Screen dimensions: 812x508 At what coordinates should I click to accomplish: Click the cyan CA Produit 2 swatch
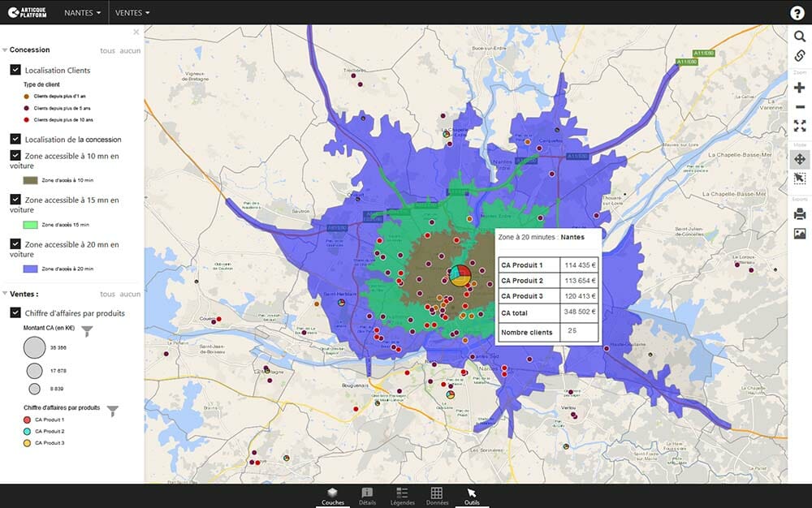click(28, 432)
